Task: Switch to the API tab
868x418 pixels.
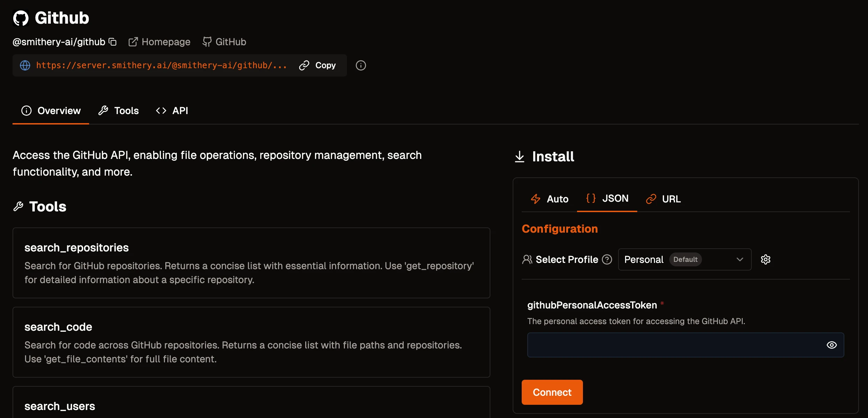Action: pyautogui.click(x=172, y=111)
